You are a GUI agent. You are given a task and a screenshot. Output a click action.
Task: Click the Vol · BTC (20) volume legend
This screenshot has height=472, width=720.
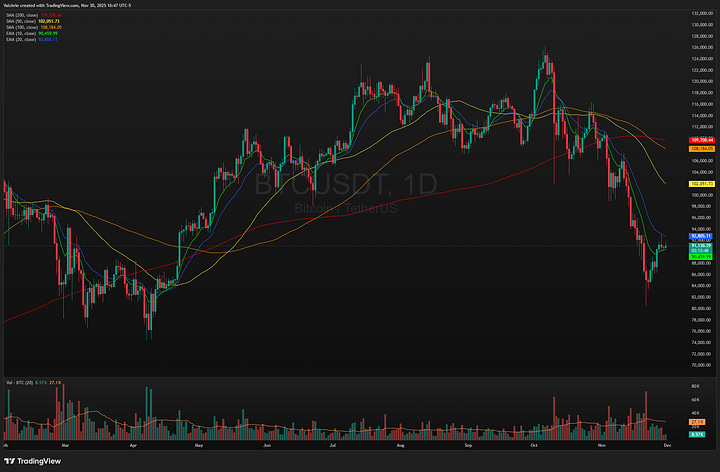click(33, 382)
